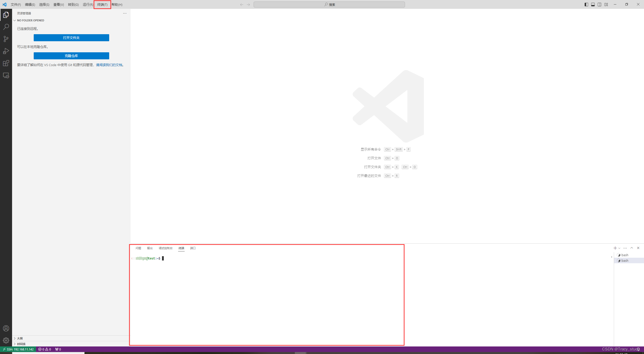Go forward with the right arrow

pyautogui.click(x=248, y=5)
